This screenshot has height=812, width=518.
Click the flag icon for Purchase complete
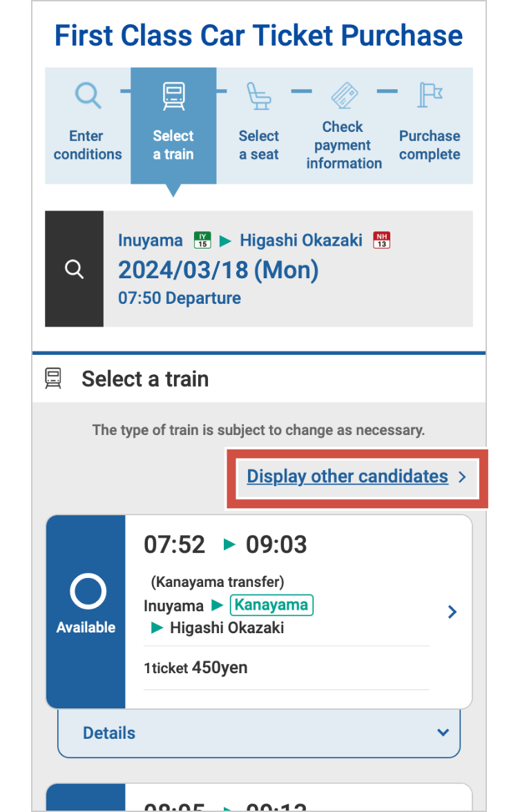point(430,95)
